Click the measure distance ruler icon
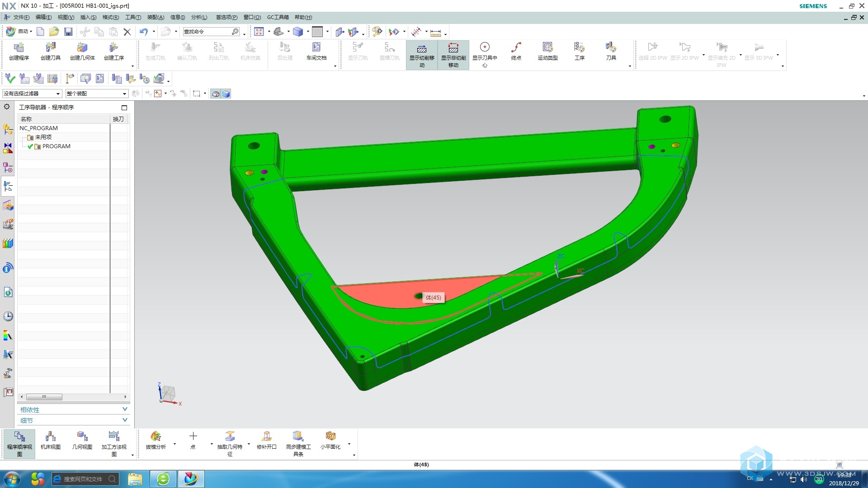868x488 pixels. click(435, 32)
